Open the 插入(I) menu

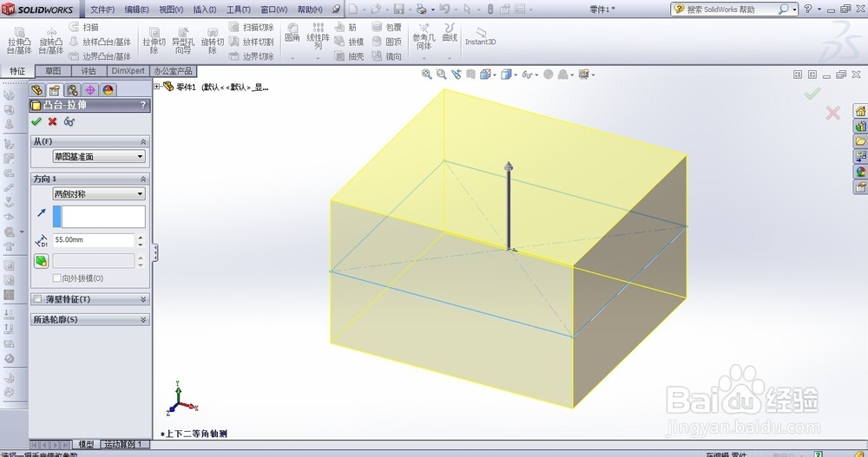pos(205,10)
